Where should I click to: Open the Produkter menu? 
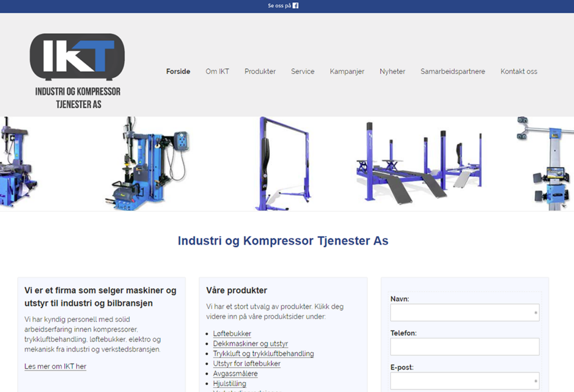tap(260, 71)
